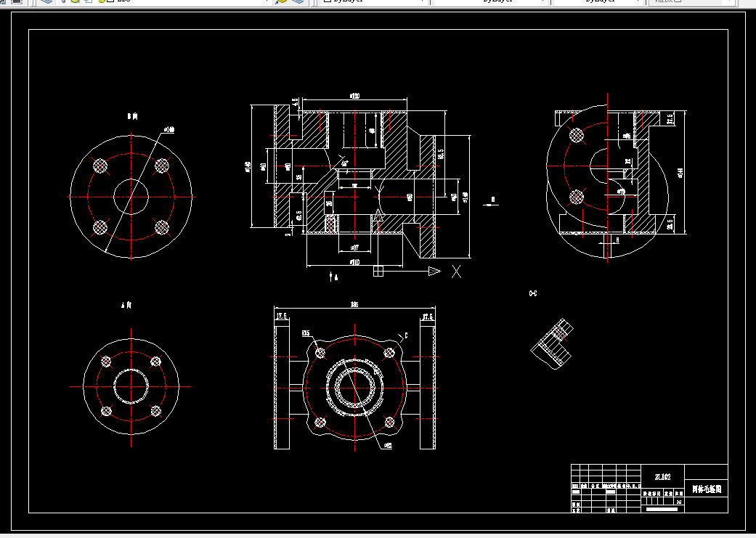Screen dimensions: 756x538
Task: Select the A向 view label
Action: click(126, 305)
